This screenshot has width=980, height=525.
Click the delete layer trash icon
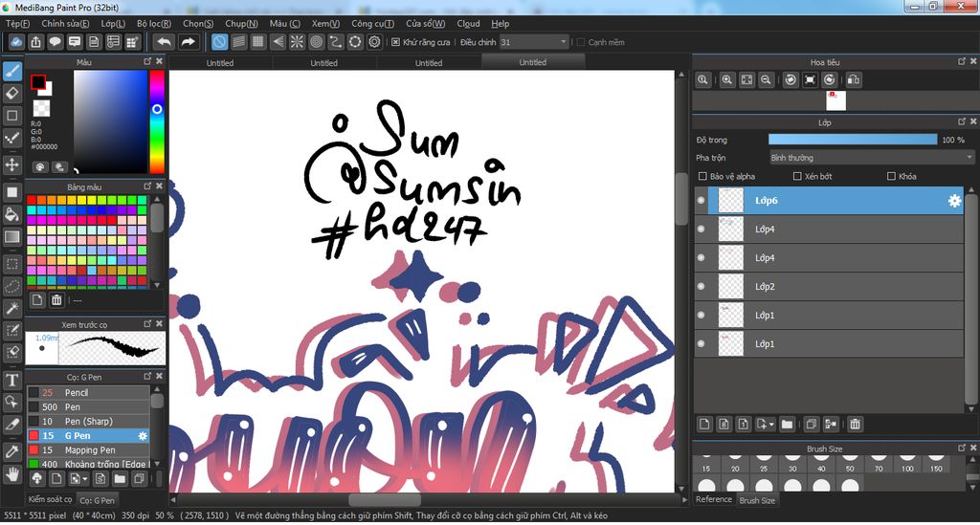pos(855,425)
